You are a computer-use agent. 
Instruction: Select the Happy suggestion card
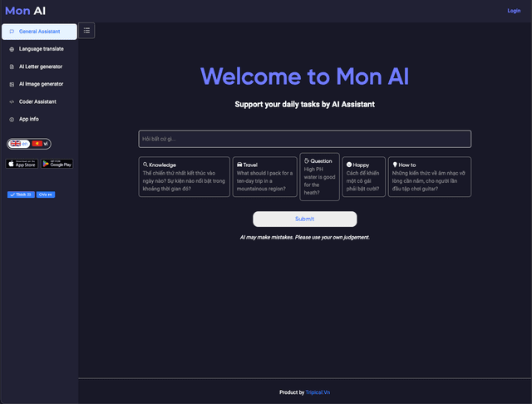[x=364, y=177]
